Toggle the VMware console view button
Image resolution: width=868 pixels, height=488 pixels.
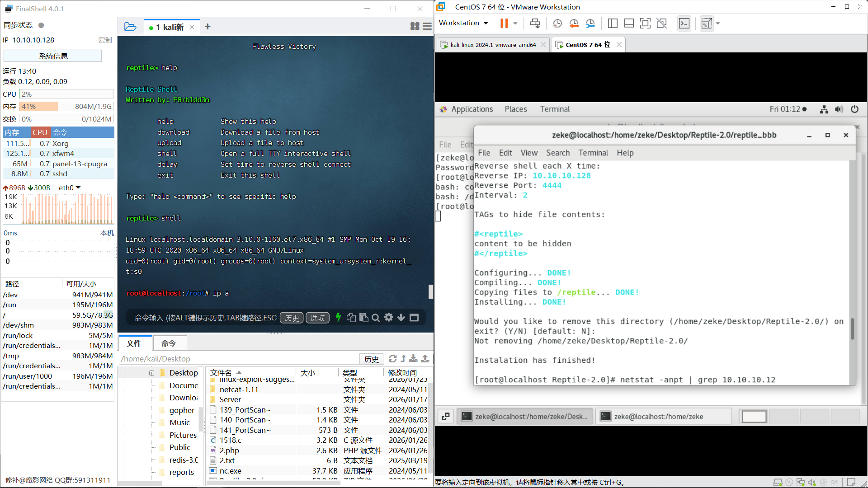tap(684, 23)
